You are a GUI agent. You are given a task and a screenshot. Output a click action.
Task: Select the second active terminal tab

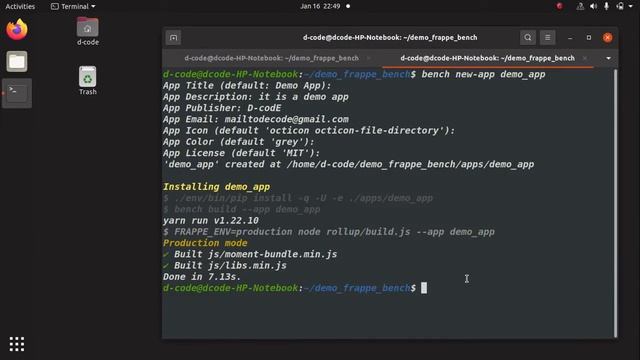487,58
